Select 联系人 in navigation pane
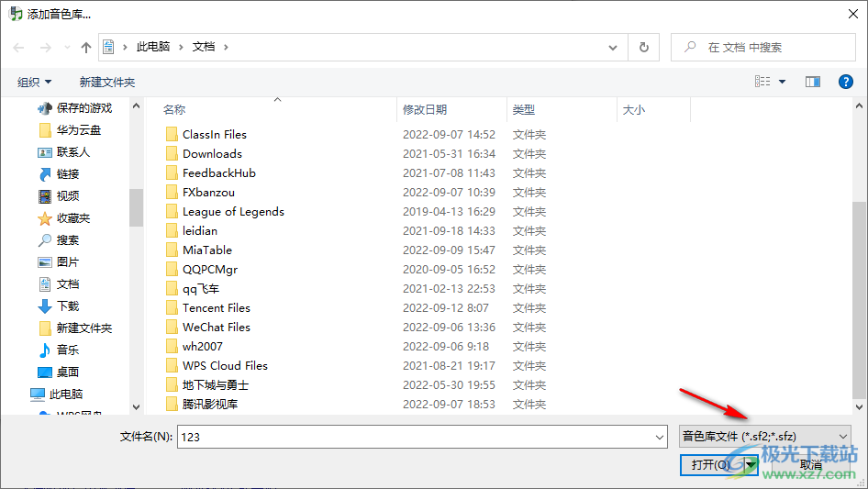Viewport: 868px width, 489px height. coord(63,152)
